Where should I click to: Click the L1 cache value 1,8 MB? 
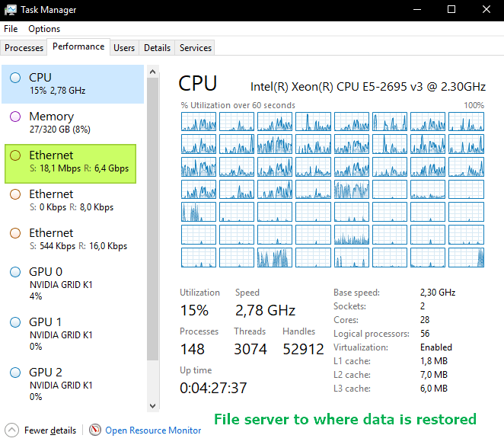(x=434, y=361)
